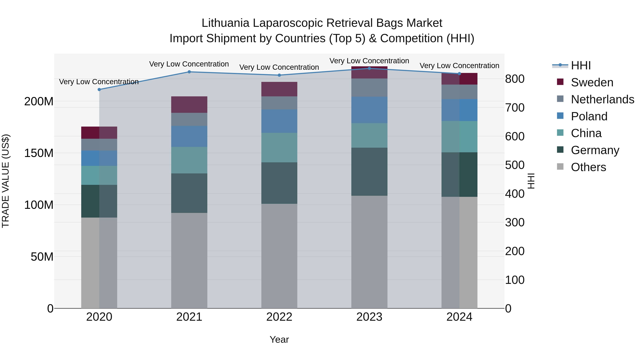This screenshot has width=644, height=362.
Task: Click the Sweden color swatch in legend
Action: (x=560, y=82)
